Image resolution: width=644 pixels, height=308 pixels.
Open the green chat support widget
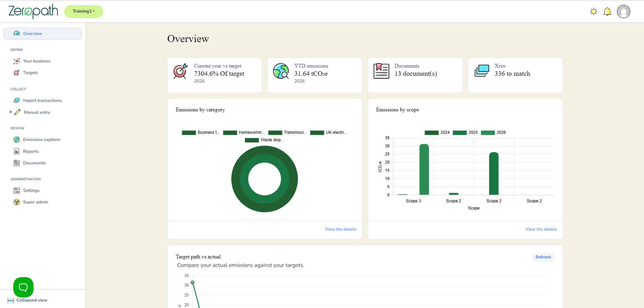(23, 287)
